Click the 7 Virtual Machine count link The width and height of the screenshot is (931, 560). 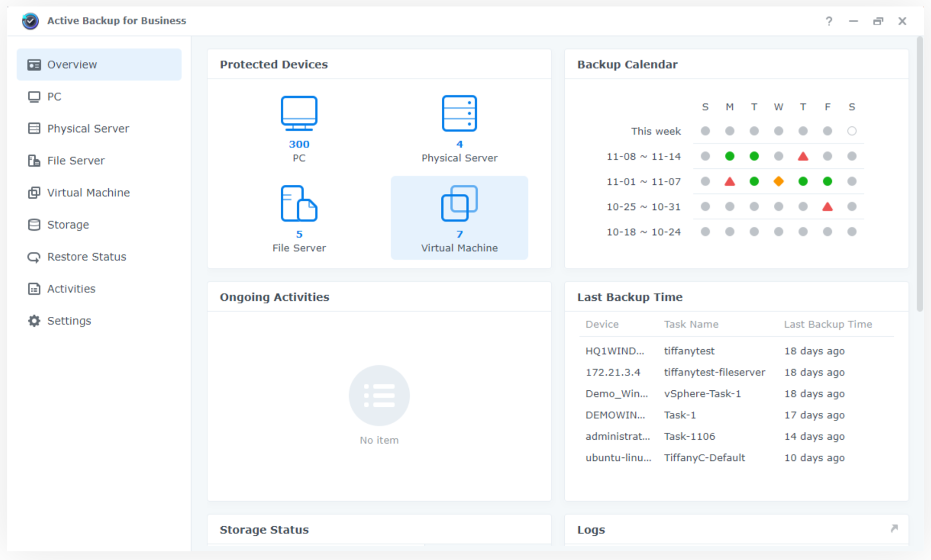tap(459, 234)
